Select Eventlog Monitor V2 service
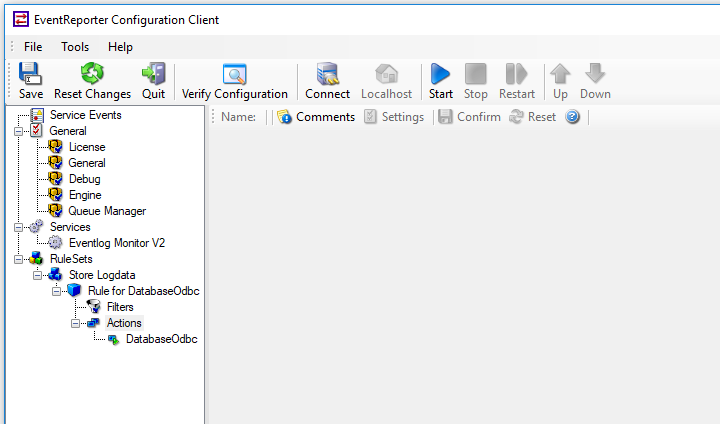Viewport: 720px width, 424px height. tap(117, 243)
